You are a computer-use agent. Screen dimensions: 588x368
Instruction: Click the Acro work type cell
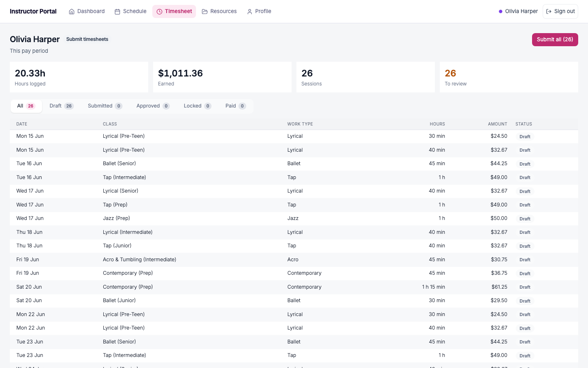(293, 260)
